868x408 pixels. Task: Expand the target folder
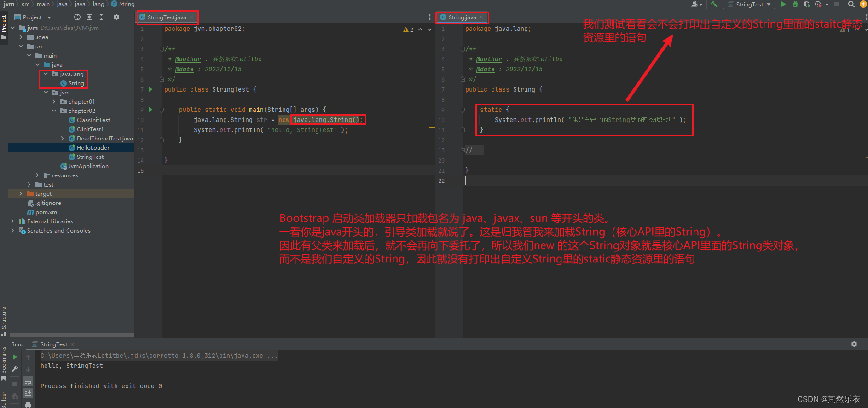(21, 193)
